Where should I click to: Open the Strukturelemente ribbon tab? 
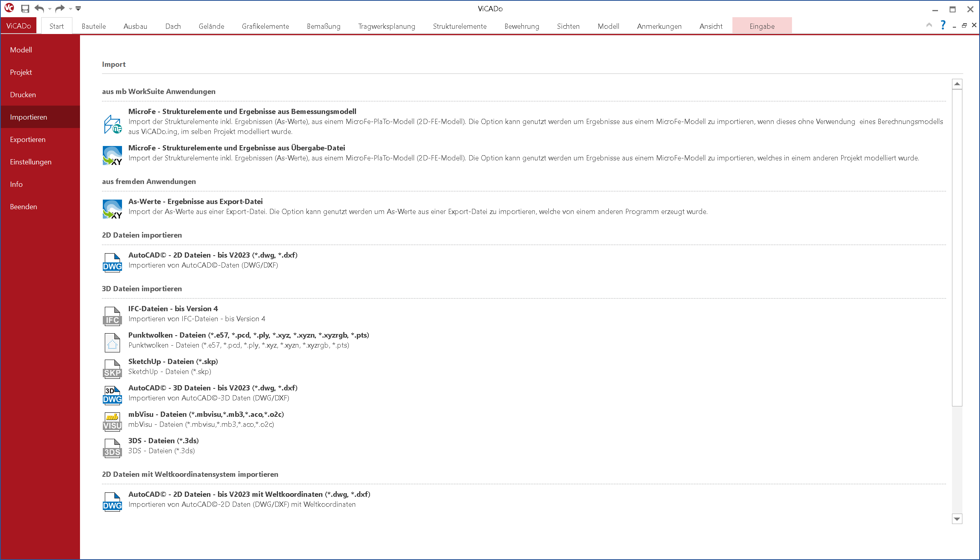click(x=460, y=26)
